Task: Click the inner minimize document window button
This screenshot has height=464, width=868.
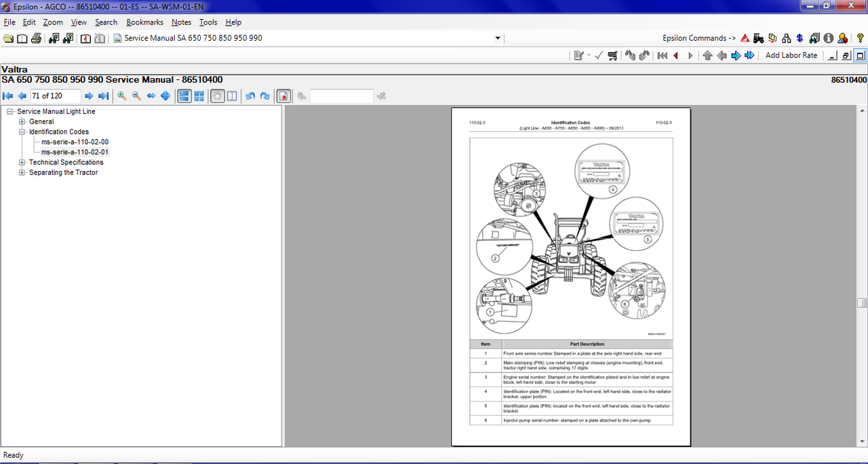Action: [833, 56]
